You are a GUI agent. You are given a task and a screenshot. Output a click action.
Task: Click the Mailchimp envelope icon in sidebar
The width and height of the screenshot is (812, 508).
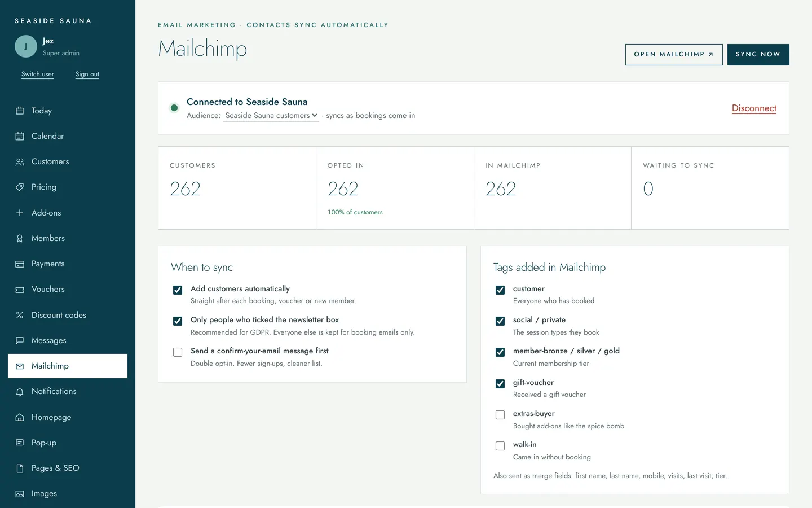tap(20, 366)
